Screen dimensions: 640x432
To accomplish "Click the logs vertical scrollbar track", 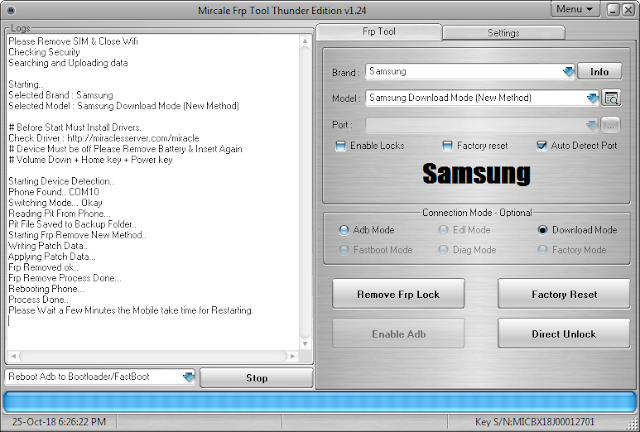I will tap(305, 192).
